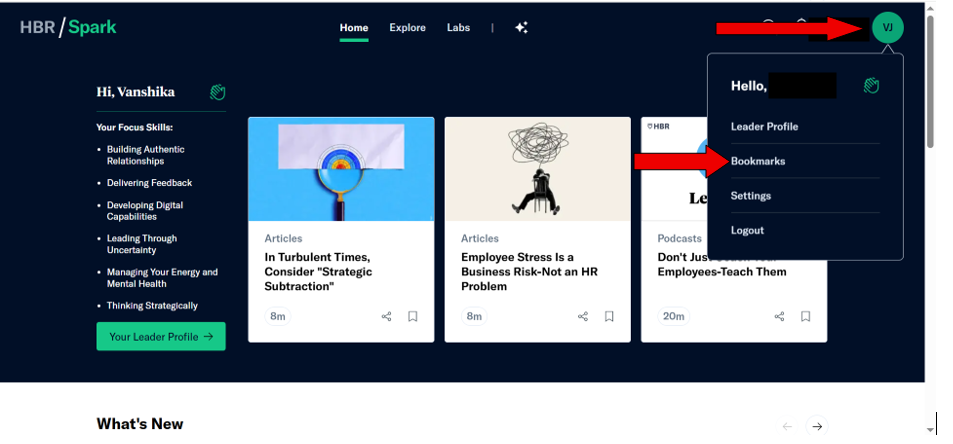Bookmark the Strategic Subtraction article

coord(413,317)
